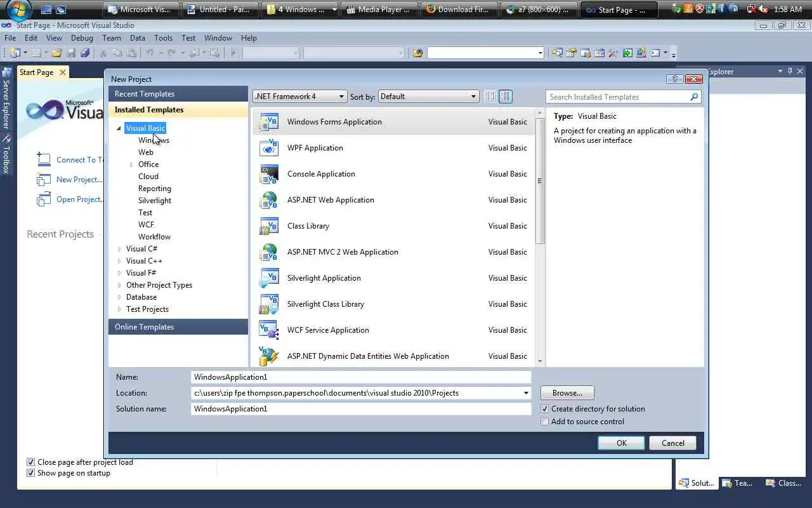Click Open File toolbar icon
This screenshot has width=812, height=508.
coord(56,53)
